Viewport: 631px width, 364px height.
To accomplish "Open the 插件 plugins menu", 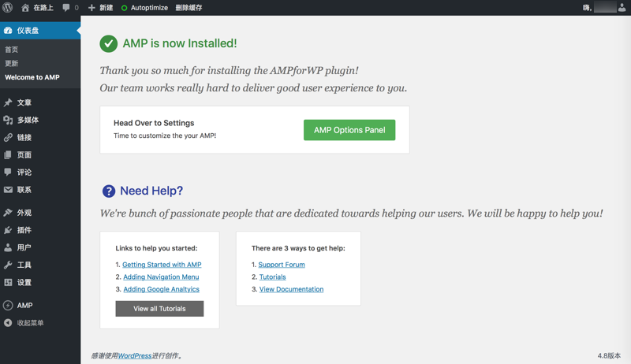I will point(24,230).
